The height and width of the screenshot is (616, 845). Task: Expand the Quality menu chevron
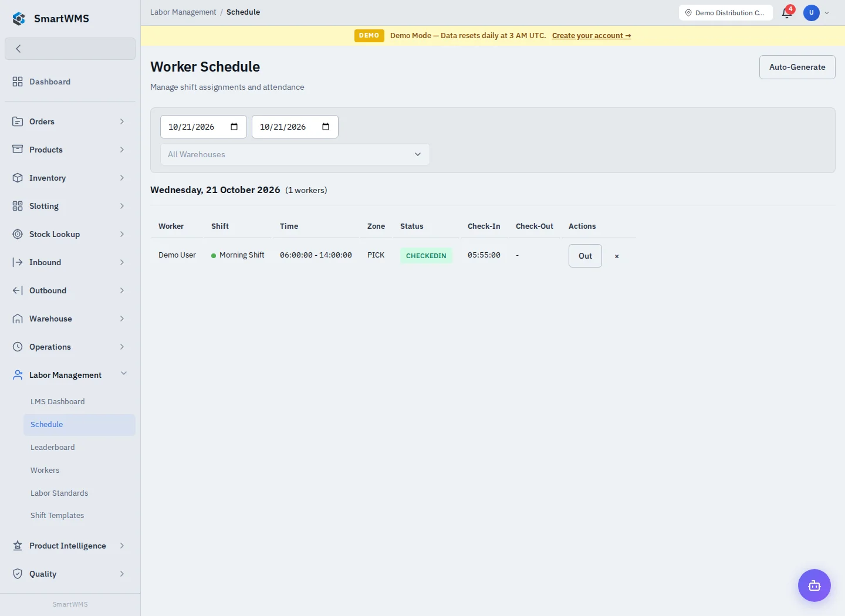point(122,574)
